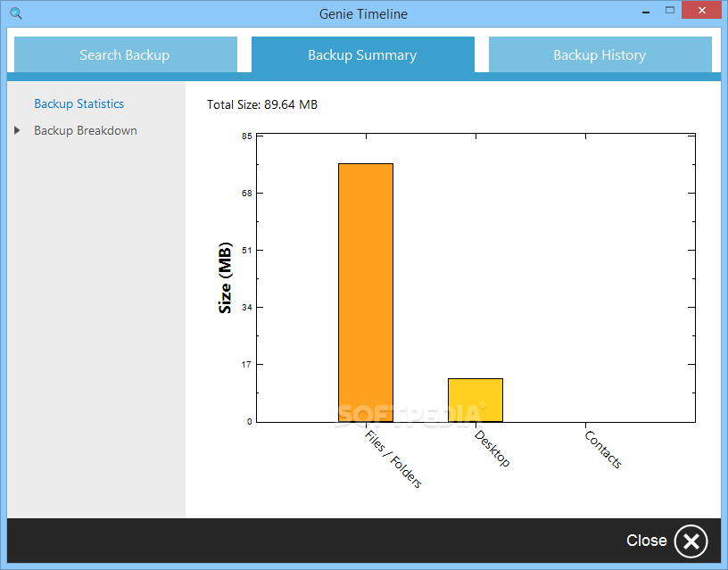Click the Files / Folders axis label
The height and width of the screenshot is (570, 728).
tap(393, 459)
